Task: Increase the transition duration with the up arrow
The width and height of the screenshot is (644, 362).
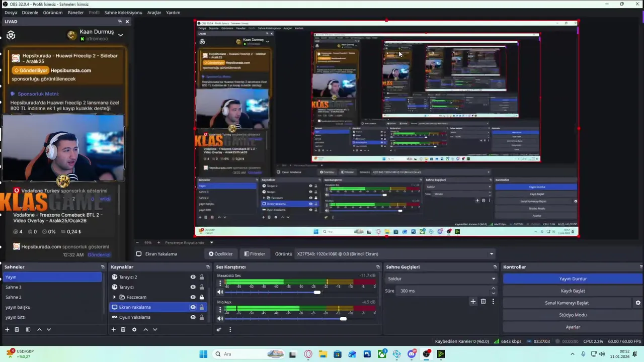Action: (x=493, y=288)
